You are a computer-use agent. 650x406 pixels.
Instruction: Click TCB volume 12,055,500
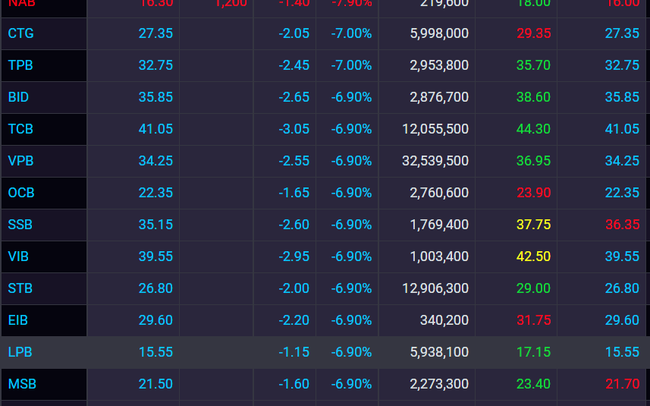435,129
